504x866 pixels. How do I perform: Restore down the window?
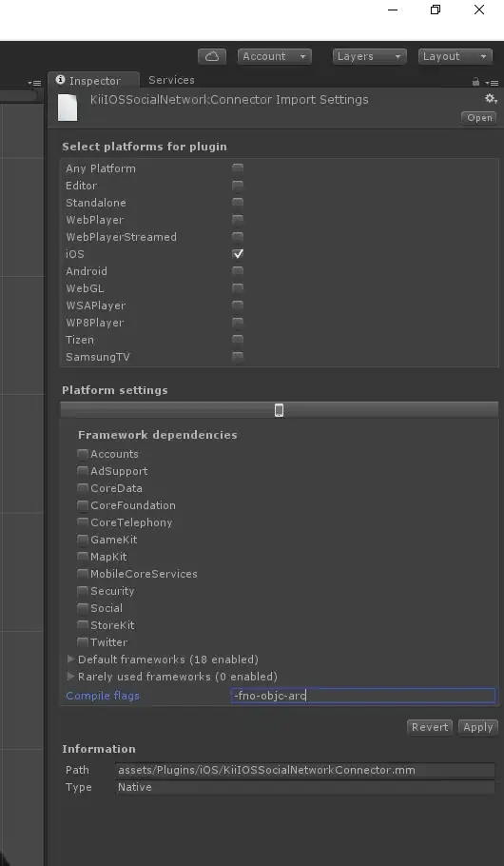coord(436,10)
